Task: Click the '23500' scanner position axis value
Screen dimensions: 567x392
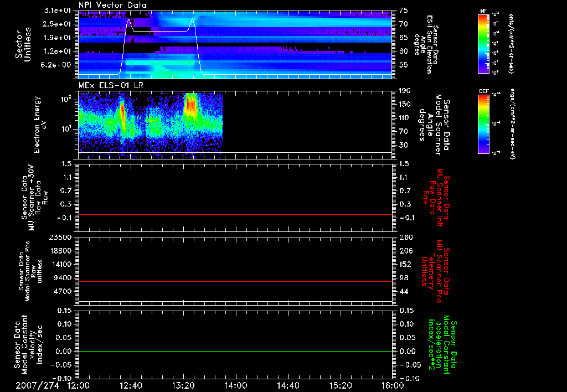Action: (x=60, y=237)
